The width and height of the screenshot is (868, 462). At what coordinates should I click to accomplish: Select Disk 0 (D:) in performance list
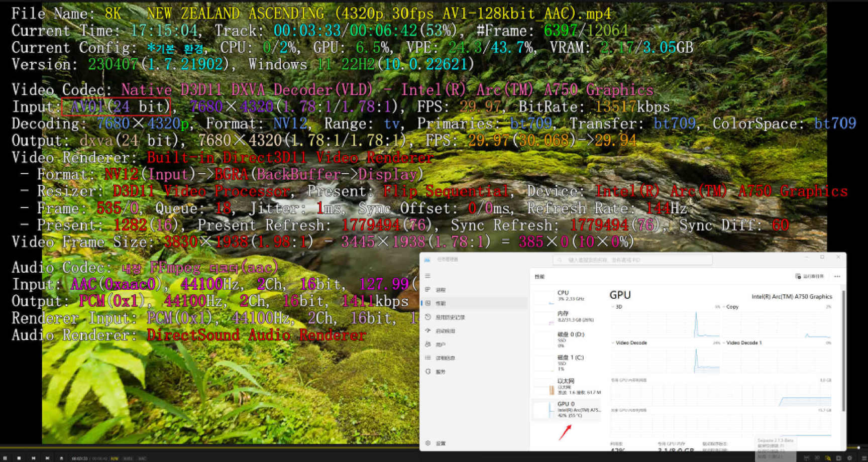567,339
